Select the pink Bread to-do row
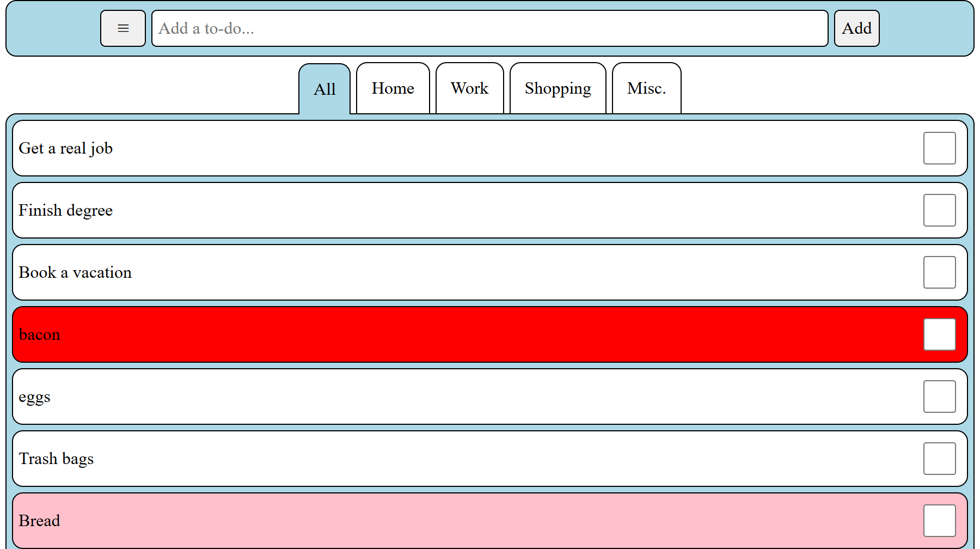The width and height of the screenshot is (980, 549). pyautogui.click(x=489, y=521)
